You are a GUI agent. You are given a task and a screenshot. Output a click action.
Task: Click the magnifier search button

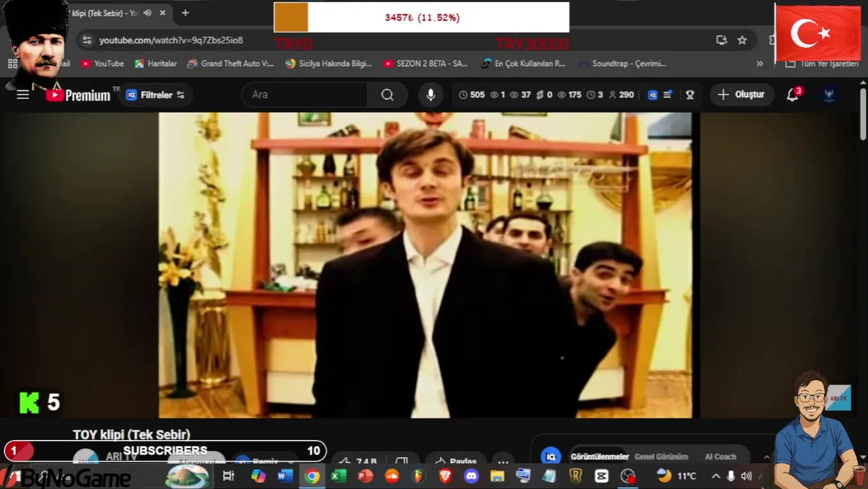point(387,94)
